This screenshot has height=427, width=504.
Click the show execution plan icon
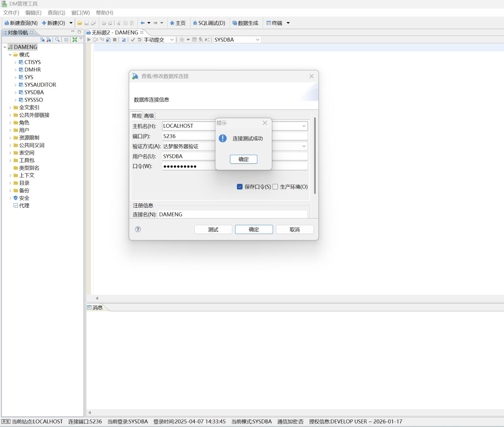(124, 40)
